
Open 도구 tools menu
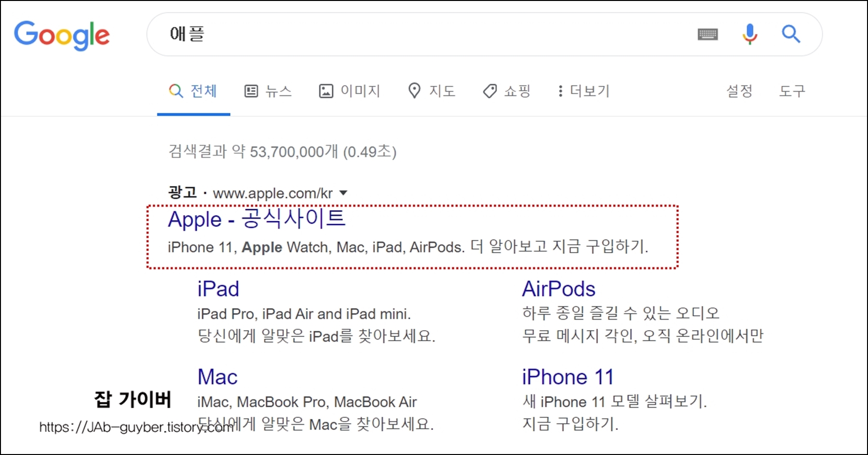pyautogui.click(x=792, y=91)
